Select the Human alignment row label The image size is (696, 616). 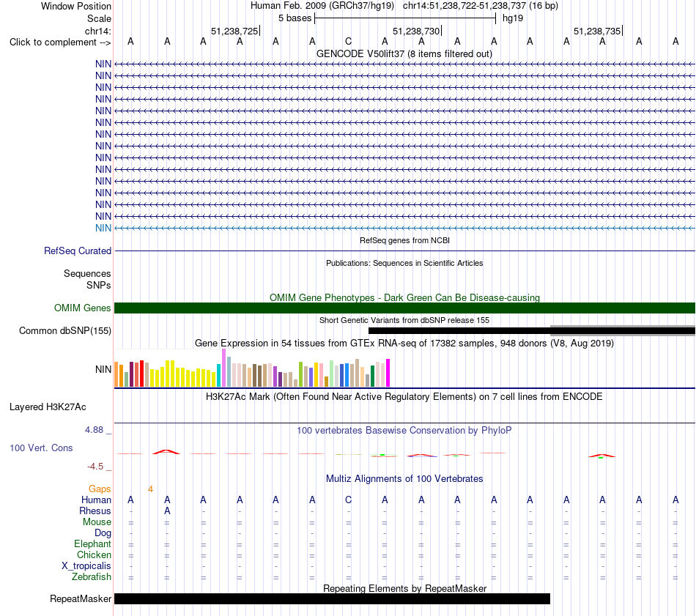(x=96, y=500)
